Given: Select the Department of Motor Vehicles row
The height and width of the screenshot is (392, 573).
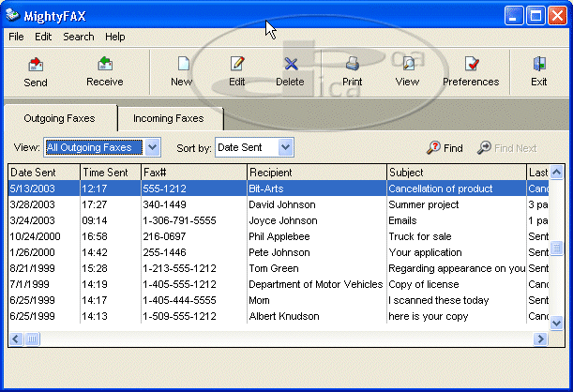Looking at the screenshot, I should point(281,284).
